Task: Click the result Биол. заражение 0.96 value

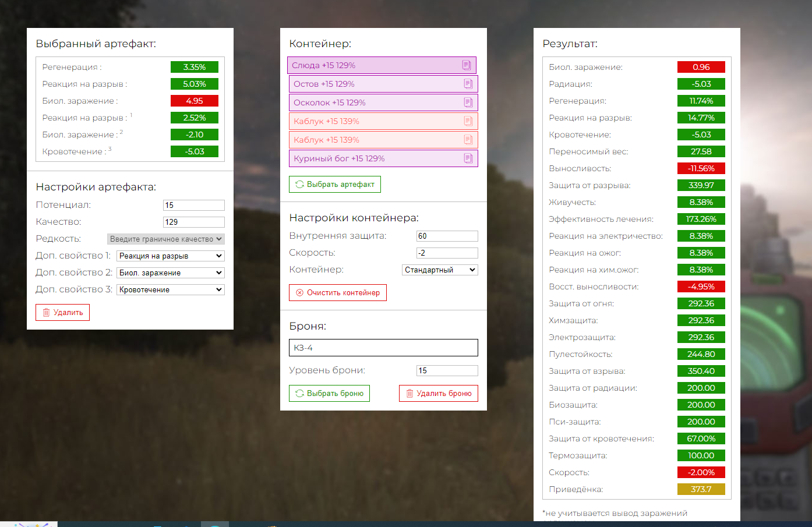Action: [x=701, y=67]
